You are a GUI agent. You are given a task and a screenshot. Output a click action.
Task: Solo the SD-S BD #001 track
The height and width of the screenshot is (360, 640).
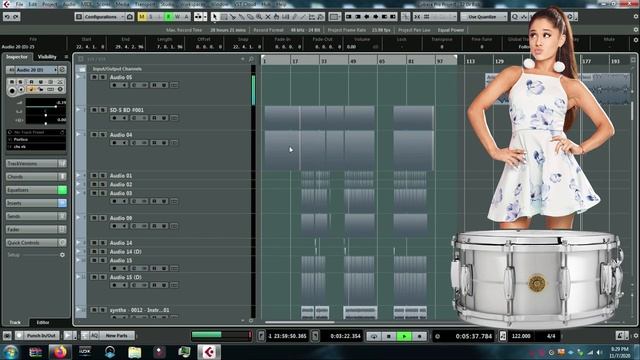coord(103,110)
